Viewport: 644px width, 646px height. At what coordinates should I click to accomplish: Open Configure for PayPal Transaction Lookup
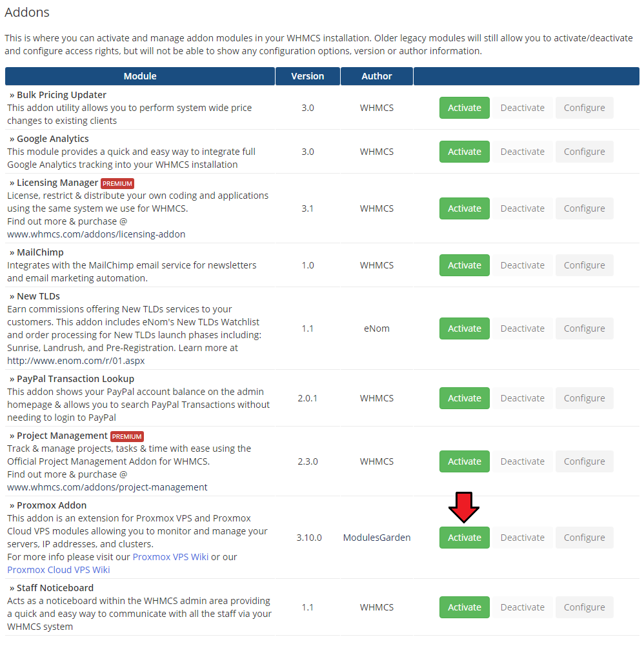584,398
